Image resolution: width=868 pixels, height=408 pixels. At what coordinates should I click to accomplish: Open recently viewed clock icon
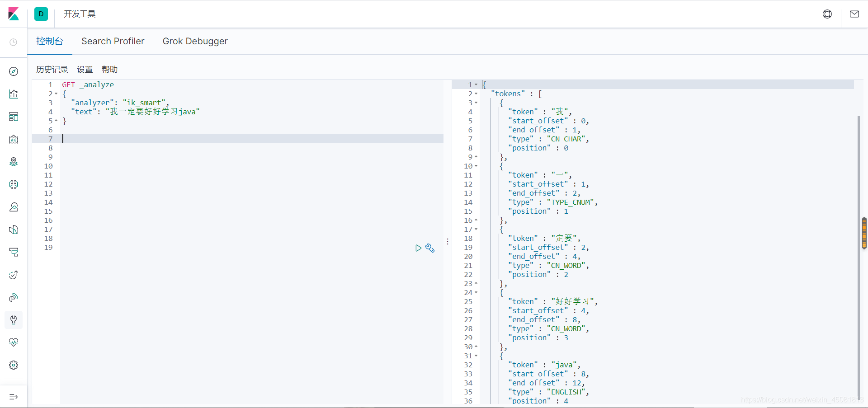pos(14,42)
